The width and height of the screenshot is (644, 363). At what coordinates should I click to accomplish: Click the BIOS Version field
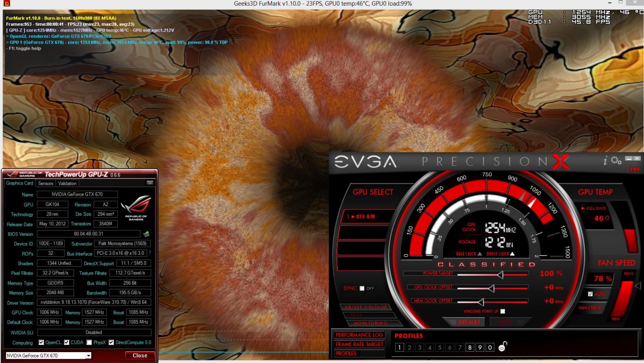(88, 234)
